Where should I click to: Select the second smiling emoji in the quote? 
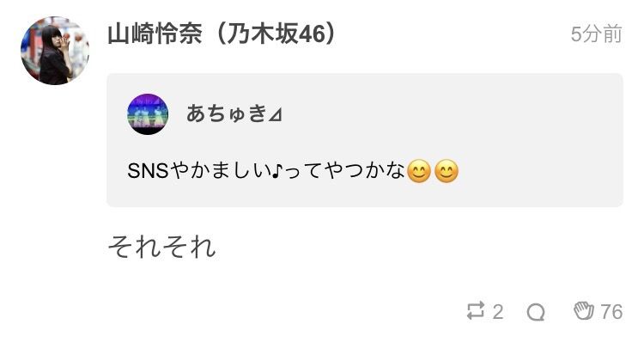pos(446,171)
